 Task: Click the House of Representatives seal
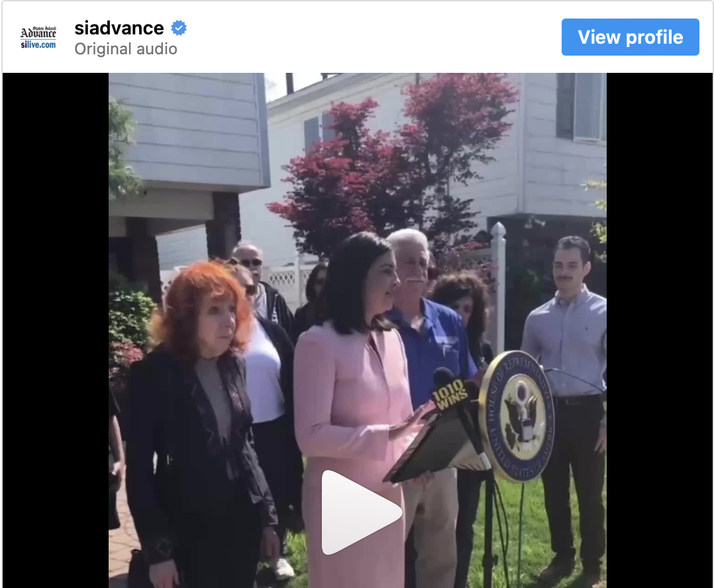click(517, 416)
